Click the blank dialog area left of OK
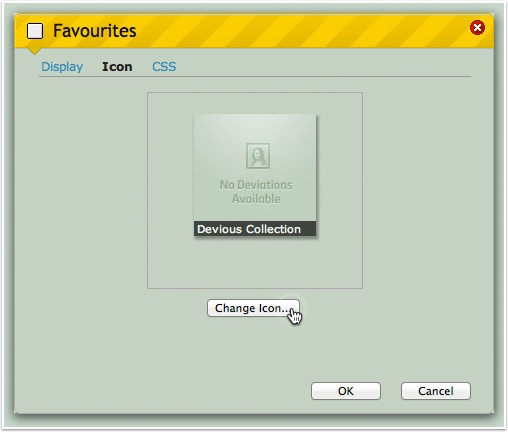 pyautogui.click(x=167, y=391)
